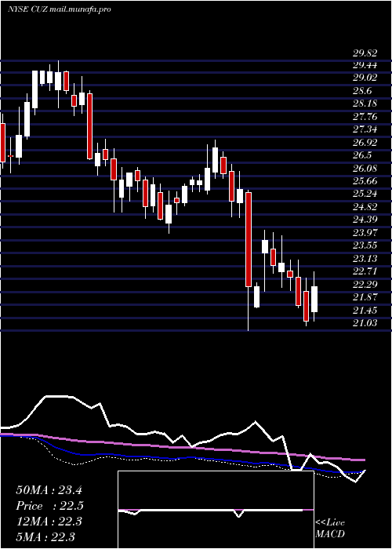Click the Price : 22.5 readout
The width and height of the screenshot is (392, 549).
coord(49,506)
